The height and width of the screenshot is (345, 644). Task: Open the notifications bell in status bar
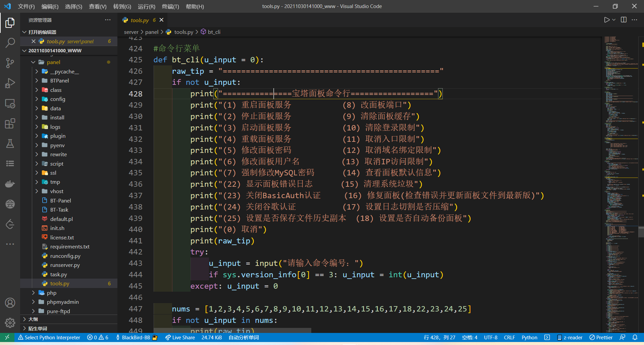(635, 337)
